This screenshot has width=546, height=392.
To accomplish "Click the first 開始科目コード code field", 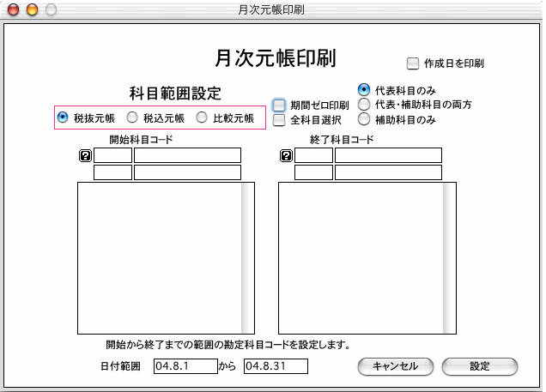I will [112, 155].
